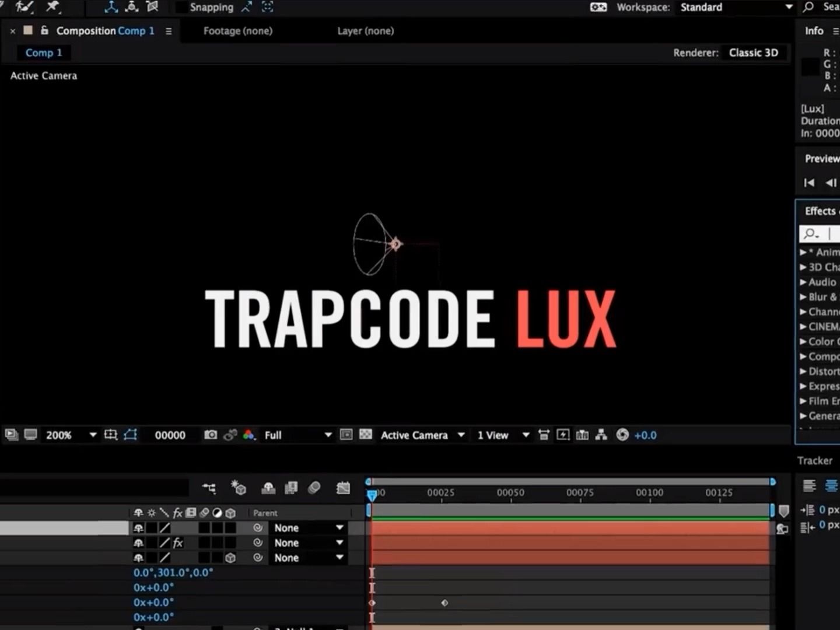Click the Effects search field
The width and height of the screenshot is (840, 630).
[819, 234]
